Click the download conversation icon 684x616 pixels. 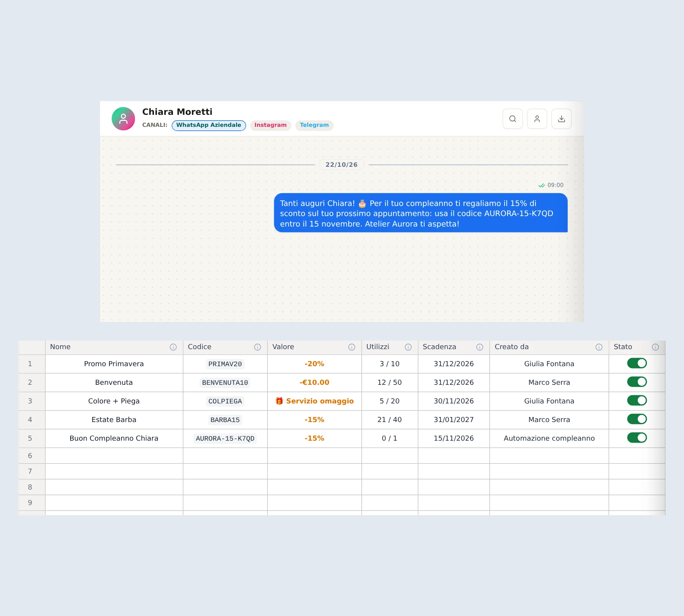tap(561, 119)
